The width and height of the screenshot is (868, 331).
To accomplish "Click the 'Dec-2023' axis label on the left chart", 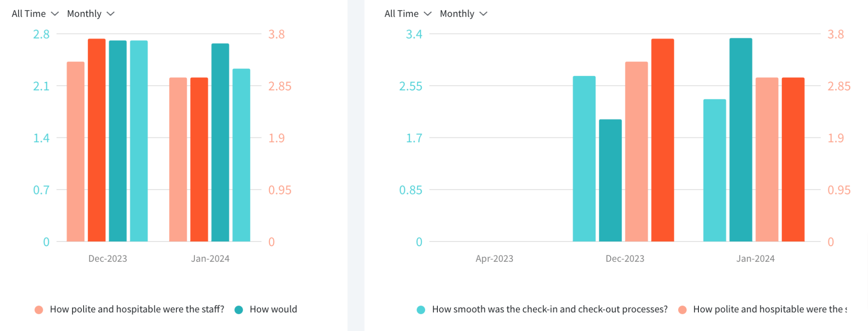I will pos(108,258).
